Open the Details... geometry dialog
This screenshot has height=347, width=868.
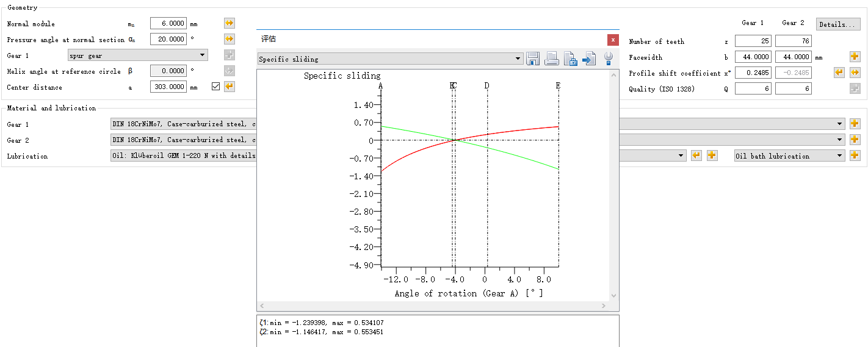838,24
